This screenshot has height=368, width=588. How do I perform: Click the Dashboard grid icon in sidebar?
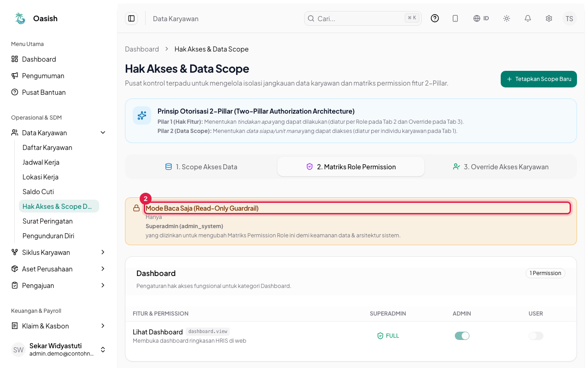tap(15, 59)
